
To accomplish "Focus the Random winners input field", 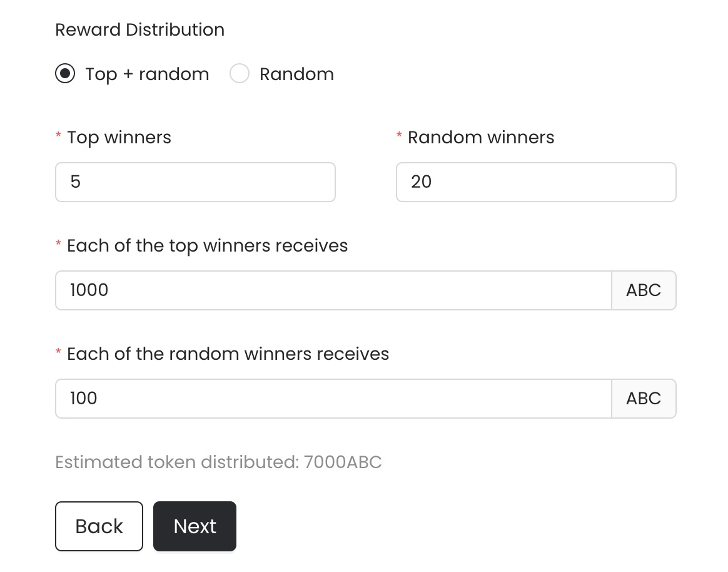I will 536,182.
